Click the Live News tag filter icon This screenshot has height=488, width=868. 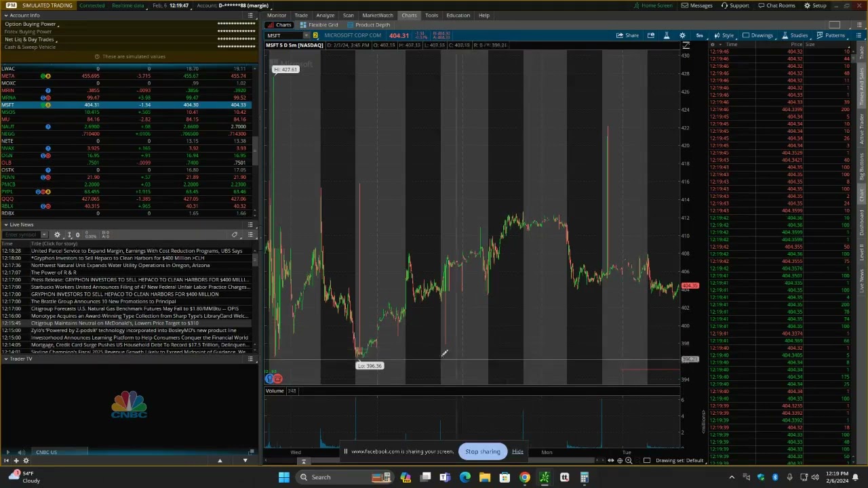(x=235, y=235)
